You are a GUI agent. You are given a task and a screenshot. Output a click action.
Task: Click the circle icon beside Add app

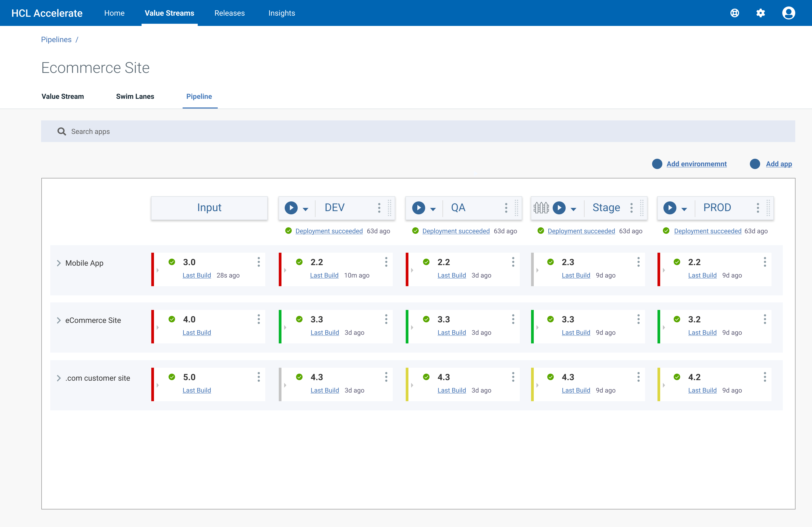click(755, 164)
